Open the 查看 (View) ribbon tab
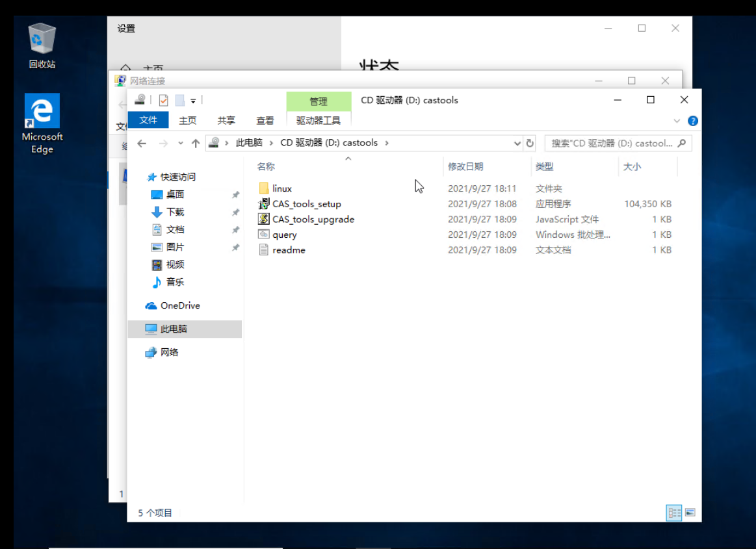The image size is (756, 549). tap(265, 120)
